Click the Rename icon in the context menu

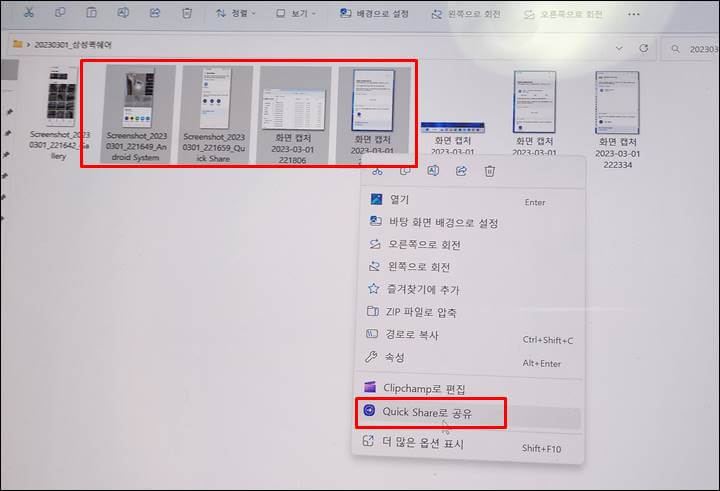pos(433,171)
